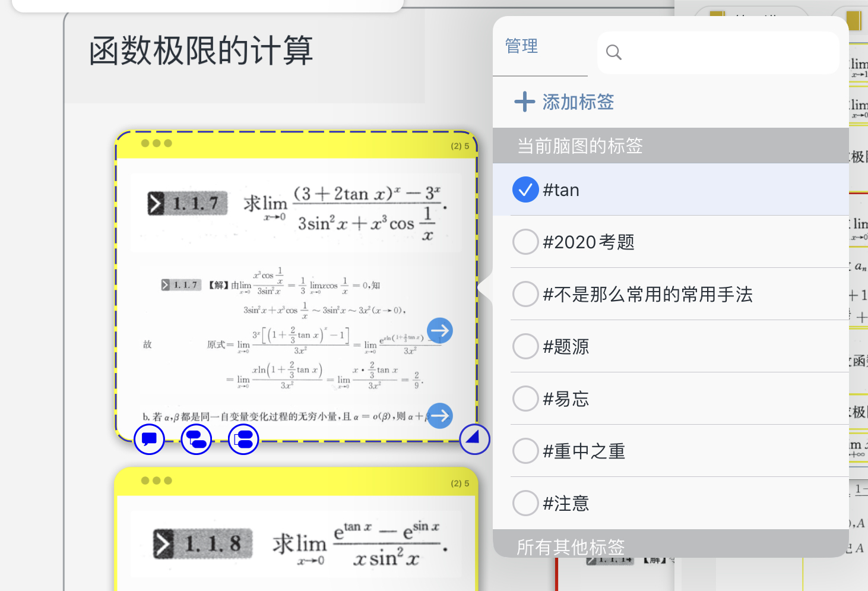Tick the #题源 tag

(x=525, y=346)
